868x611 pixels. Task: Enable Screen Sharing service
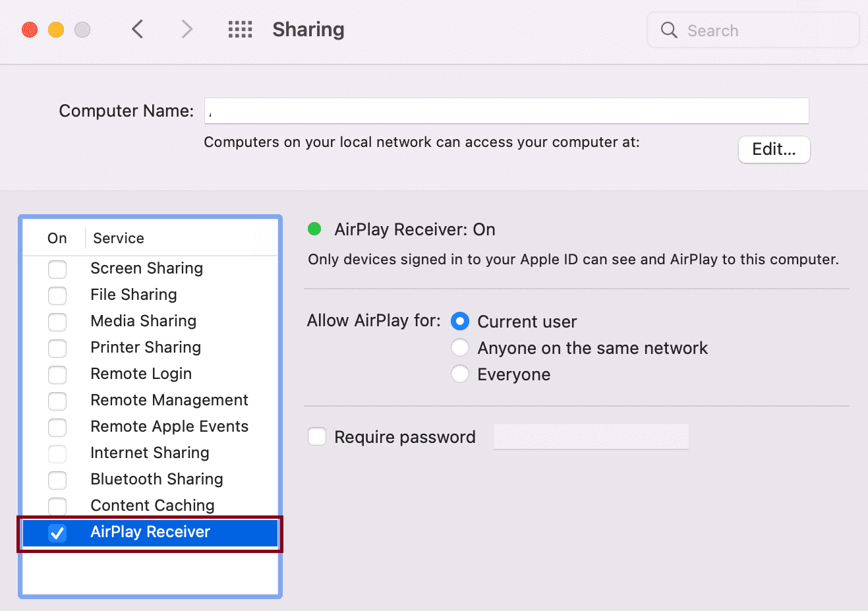coord(57,270)
